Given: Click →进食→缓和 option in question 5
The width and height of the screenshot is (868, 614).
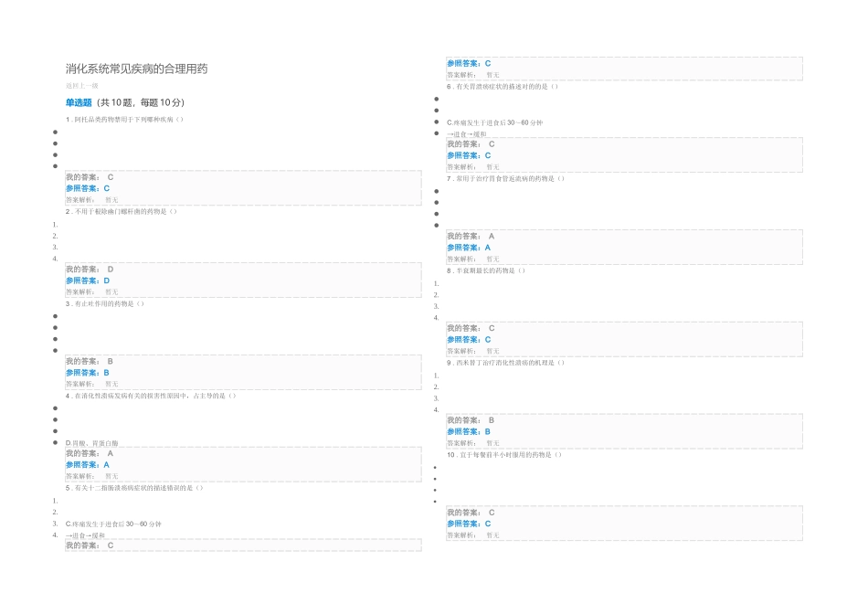Looking at the screenshot, I should [x=85, y=535].
